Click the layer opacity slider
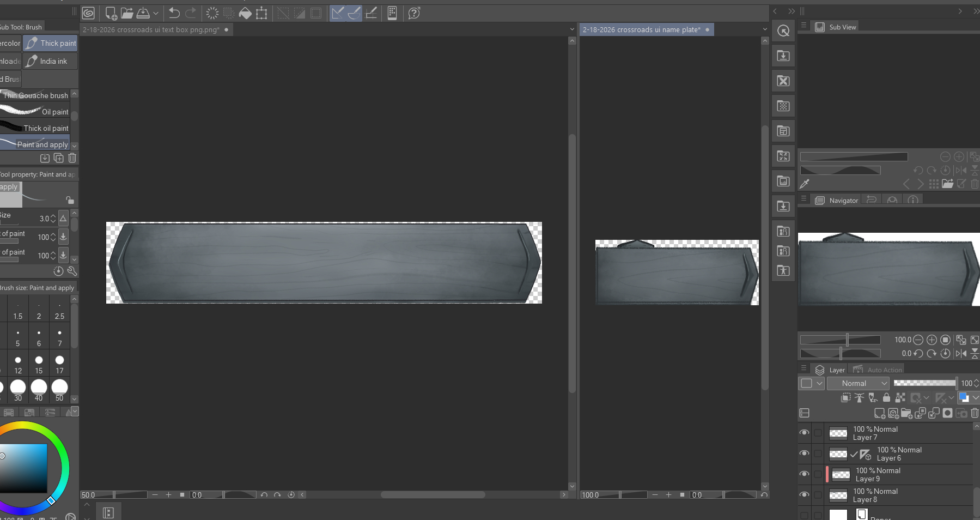This screenshot has height=520, width=980. (924, 383)
